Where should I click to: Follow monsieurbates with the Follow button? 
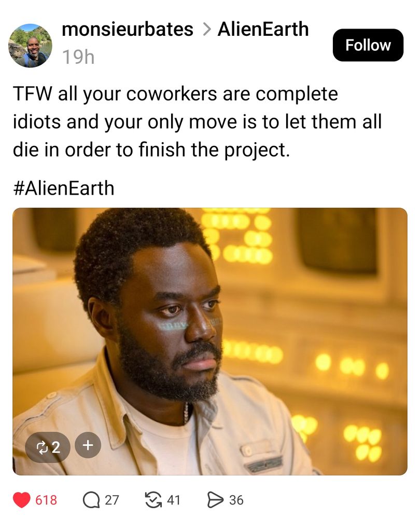click(368, 45)
